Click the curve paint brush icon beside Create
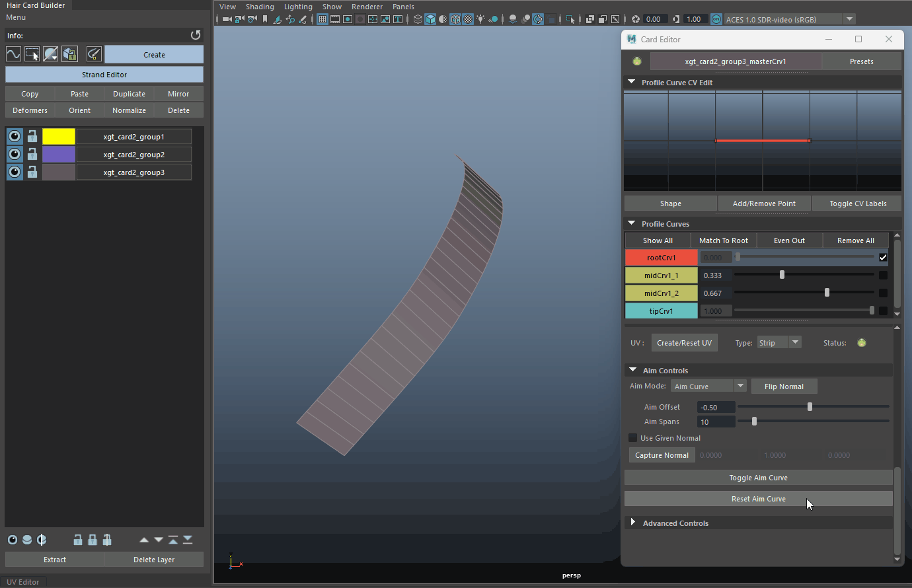This screenshot has height=588, width=912. tap(94, 54)
